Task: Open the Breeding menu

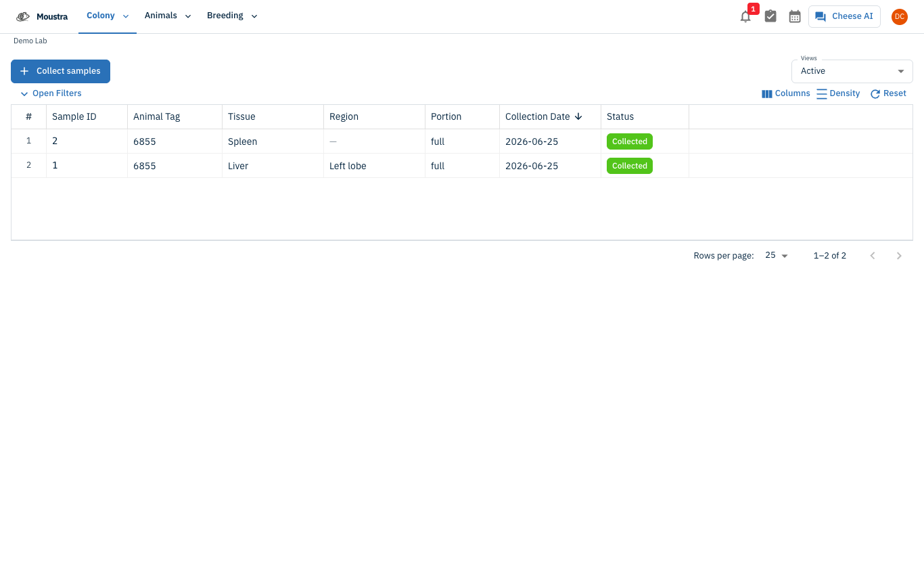Action: coord(232,16)
